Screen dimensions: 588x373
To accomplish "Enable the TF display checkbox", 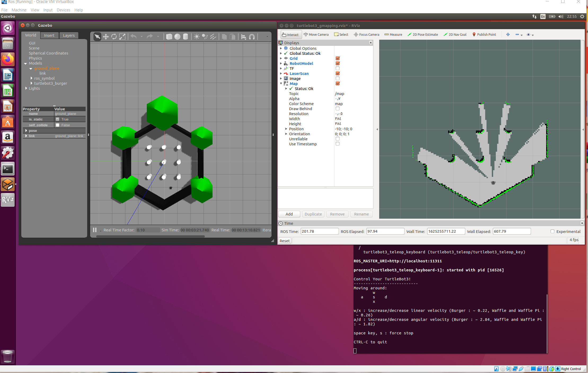I will click(x=338, y=68).
